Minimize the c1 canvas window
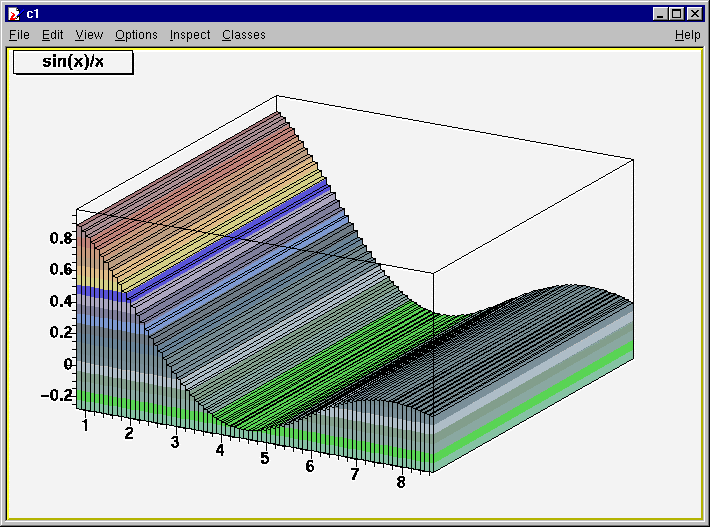The height and width of the screenshot is (527, 710). pyautogui.click(x=661, y=14)
